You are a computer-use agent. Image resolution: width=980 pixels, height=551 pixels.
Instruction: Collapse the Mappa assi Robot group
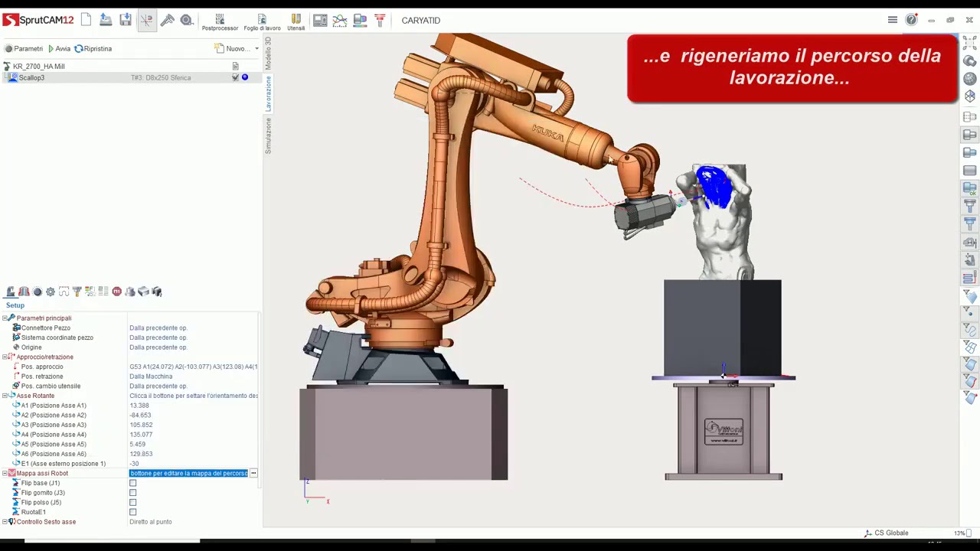[x=5, y=473]
